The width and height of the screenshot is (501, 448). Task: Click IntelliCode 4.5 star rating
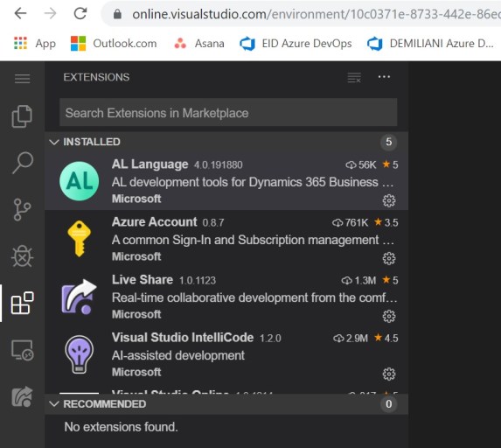pyautogui.click(x=386, y=338)
